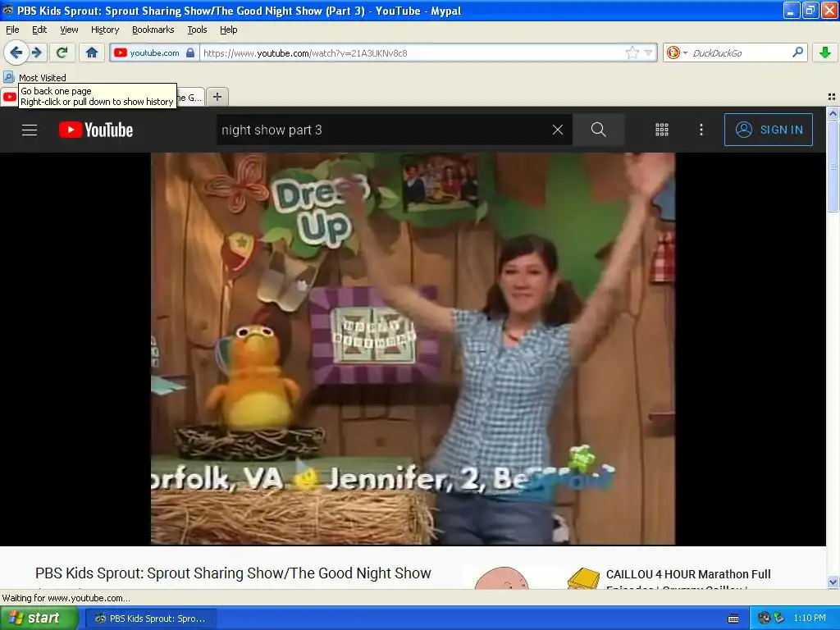
Task: Open the list all tabs button
Action: 832,97
